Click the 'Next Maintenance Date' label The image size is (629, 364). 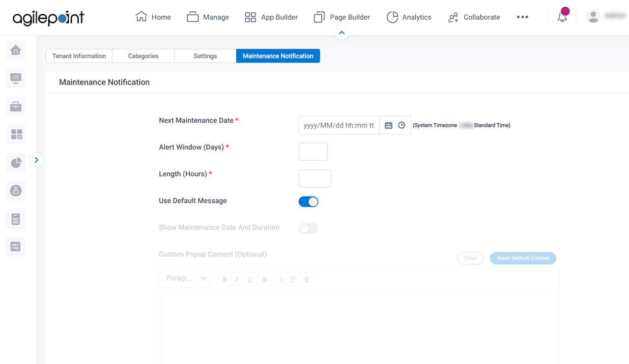coord(196,120)
